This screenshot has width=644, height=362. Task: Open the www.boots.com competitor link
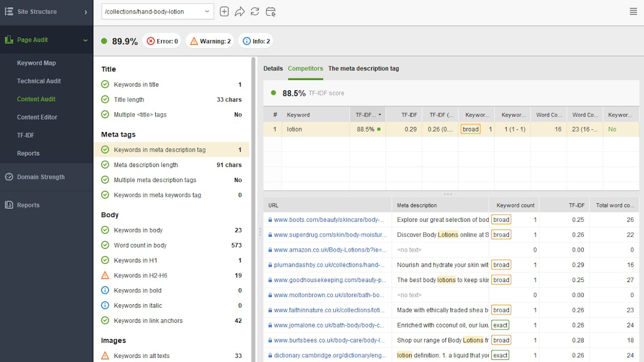coord(329,220)
